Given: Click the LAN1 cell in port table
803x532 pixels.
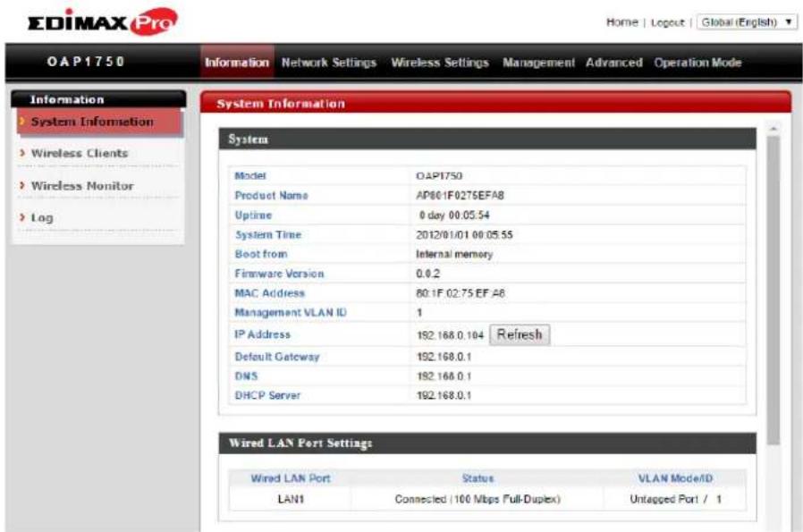Looking at the screenshot, I should click(291, 499).
